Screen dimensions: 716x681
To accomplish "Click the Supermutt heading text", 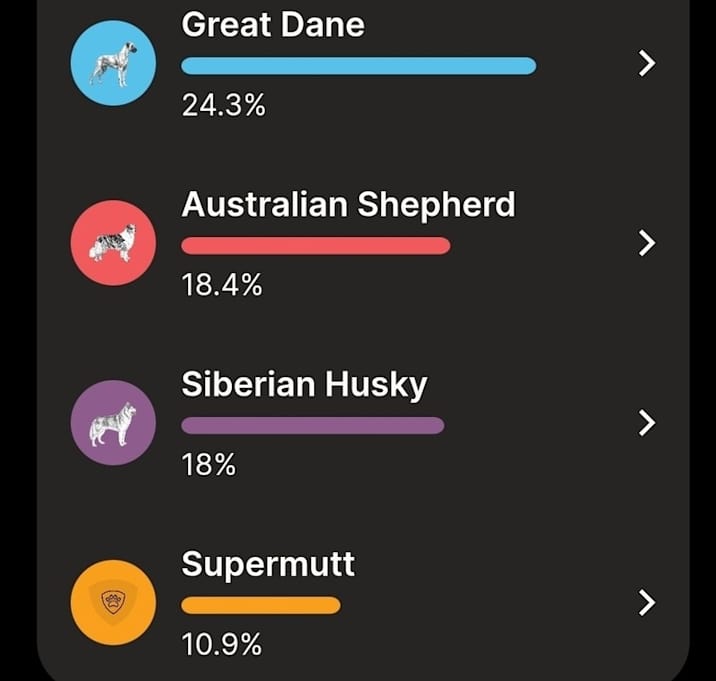I will pyautogui.click(x=268, y=565).
